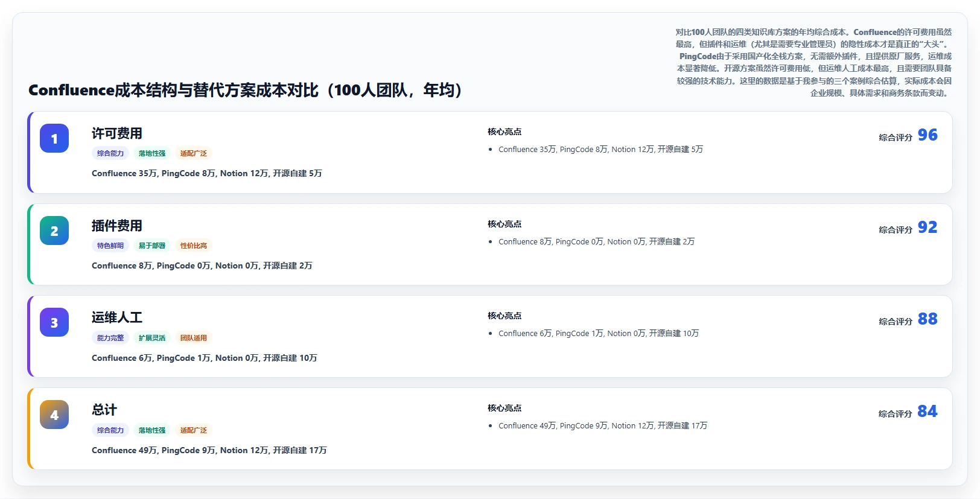Select the 总计 card title

coord(104,410)
